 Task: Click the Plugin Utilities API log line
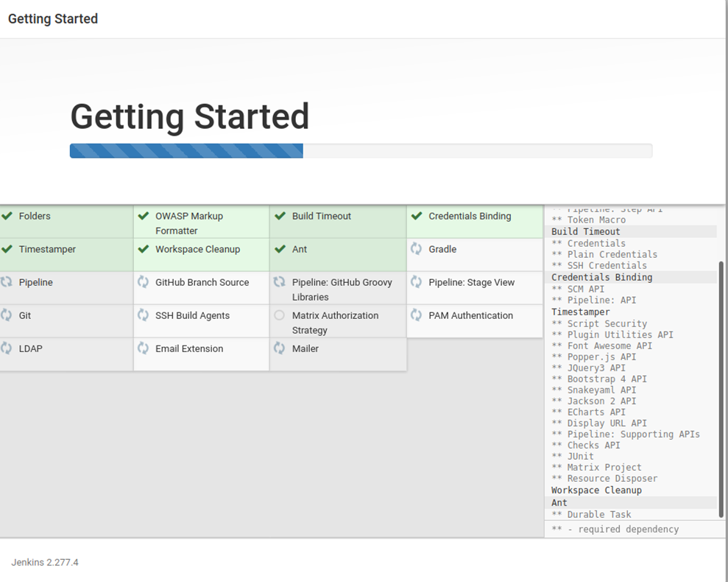click(612, 334)
